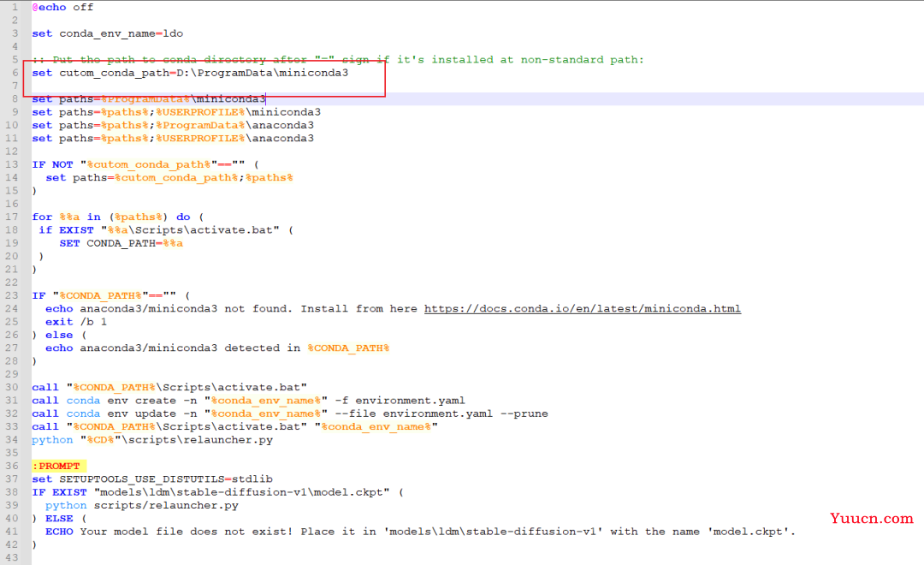Click the 'SET CONDA_PATH=%%a' line

(x=121, y=242)
